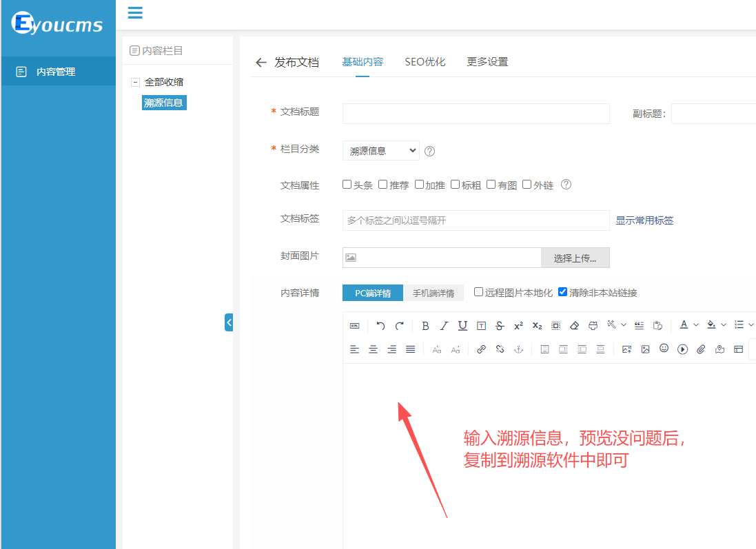Underline text in the editor
This screenshot has width=756, height=549.
[x=462, y=326]
